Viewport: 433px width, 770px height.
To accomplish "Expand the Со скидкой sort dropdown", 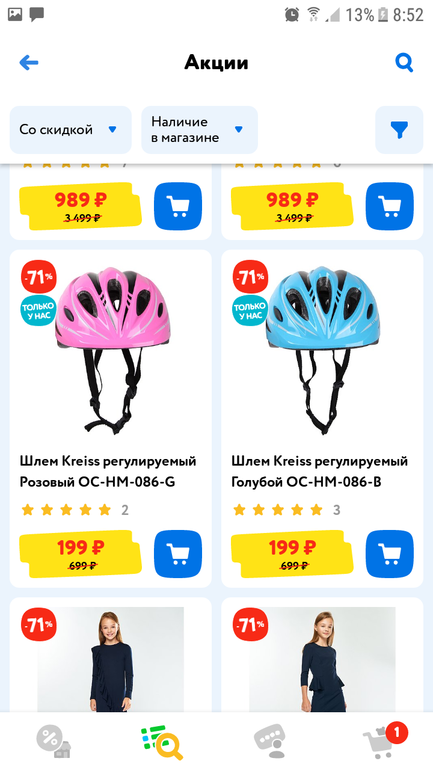I will pos(71,130).
